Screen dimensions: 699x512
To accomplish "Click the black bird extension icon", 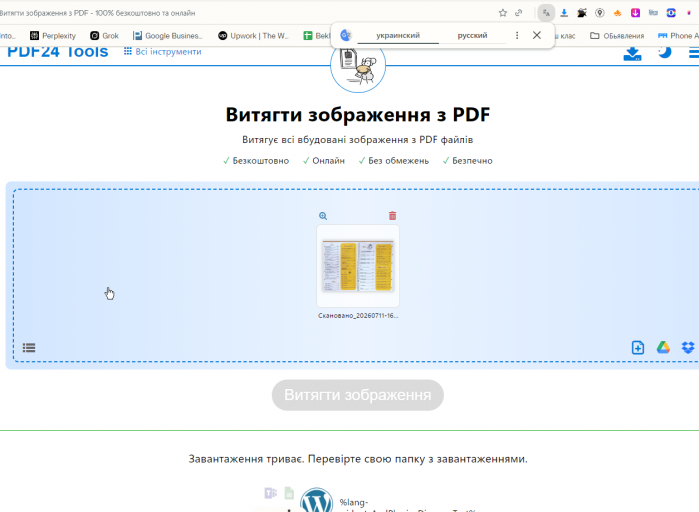I will [582, 13].
